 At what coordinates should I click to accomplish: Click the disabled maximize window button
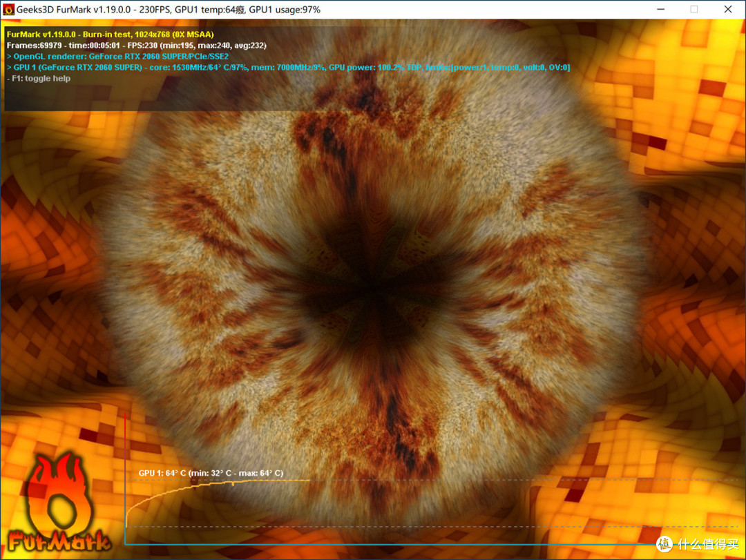click(x=694, y=10)
